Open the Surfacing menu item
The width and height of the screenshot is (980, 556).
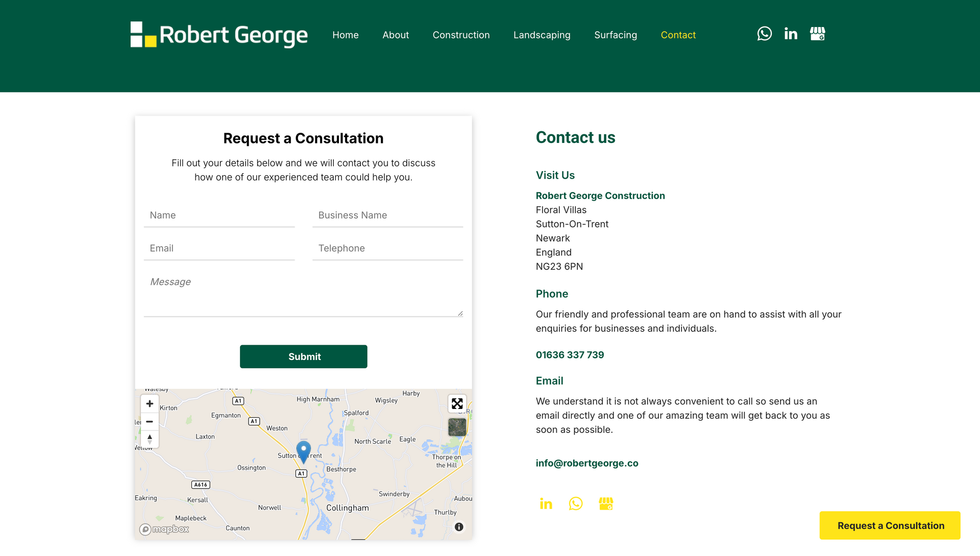(x=615, y=35)
